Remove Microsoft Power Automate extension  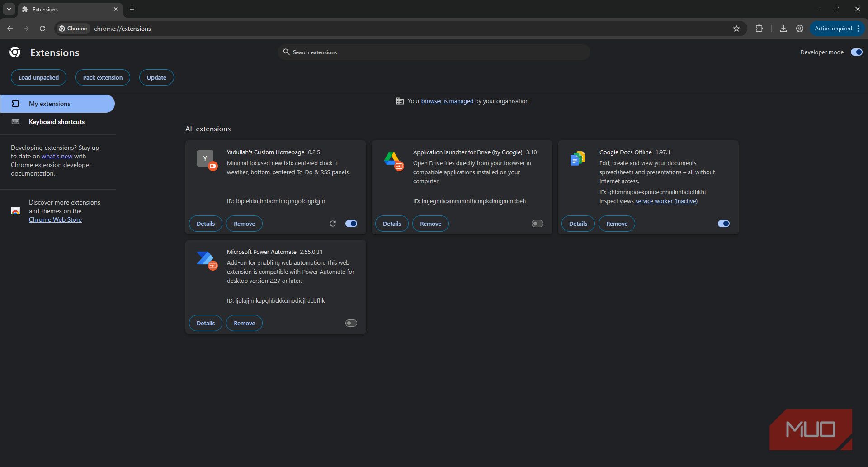pyautogui.click(x=244, y=323)
